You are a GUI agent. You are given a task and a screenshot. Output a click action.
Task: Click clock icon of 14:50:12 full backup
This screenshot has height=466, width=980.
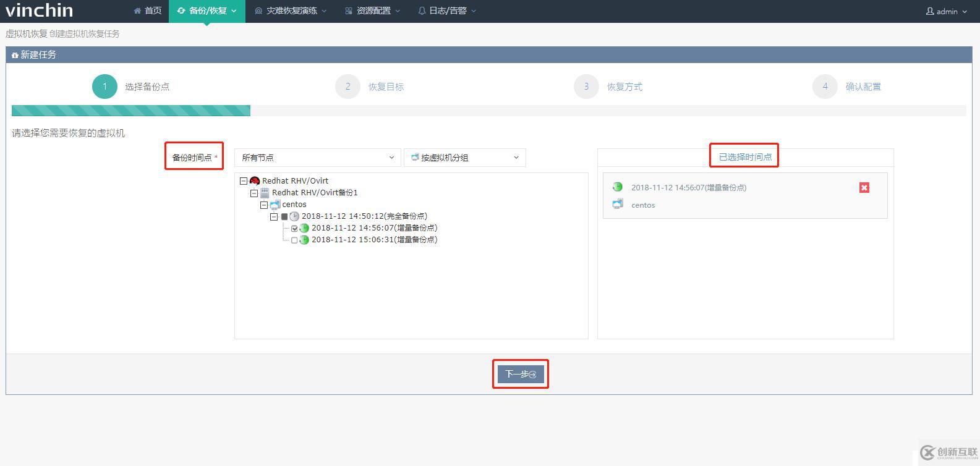pos(294,216)
